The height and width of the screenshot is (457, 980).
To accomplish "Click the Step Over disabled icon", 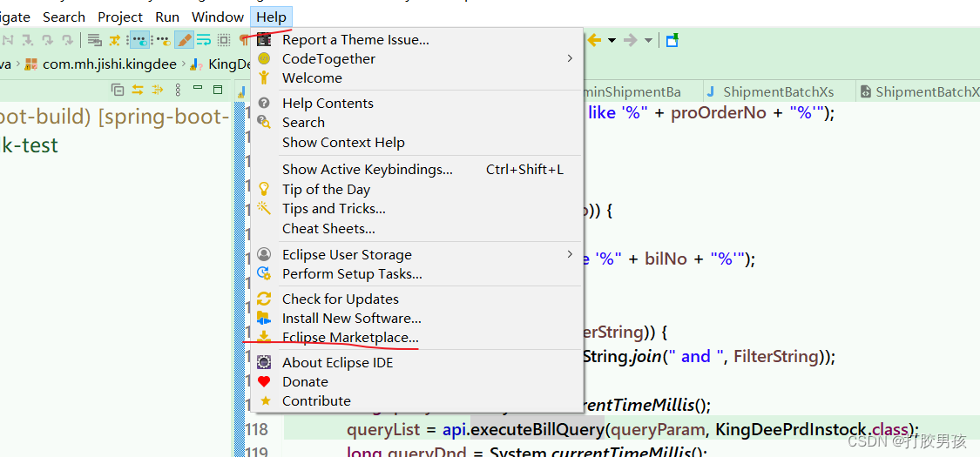I will 48,40.
